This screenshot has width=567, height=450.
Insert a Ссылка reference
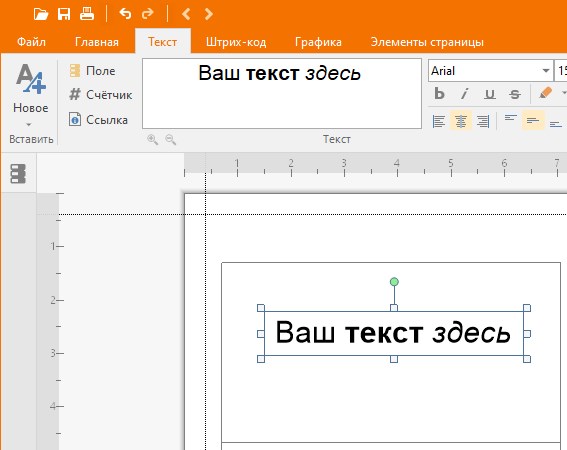coord(98,119)
